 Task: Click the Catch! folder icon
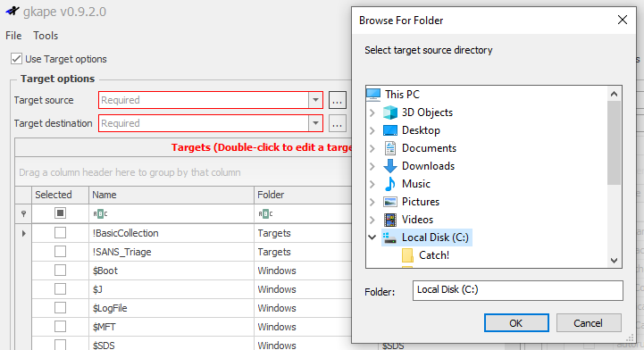coord(407,255)
